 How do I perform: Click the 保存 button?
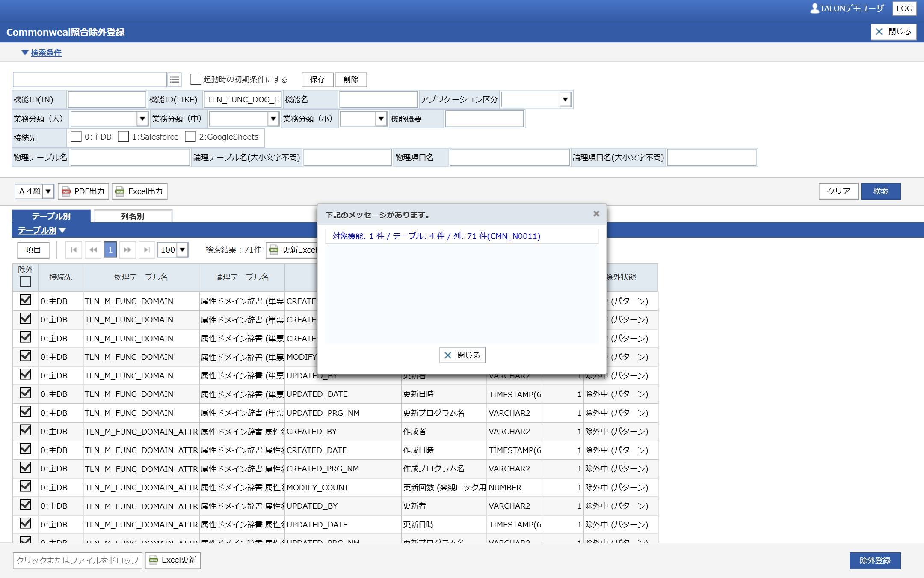click(317, 80)
